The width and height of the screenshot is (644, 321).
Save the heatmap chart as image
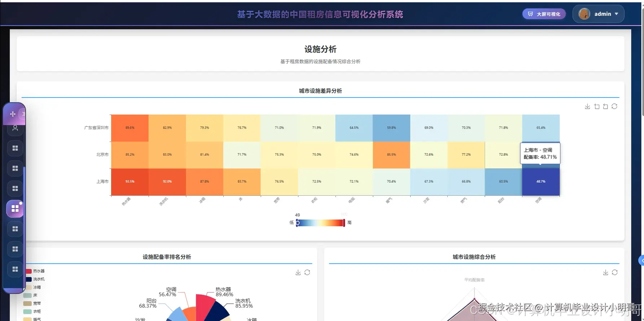point(587,106)
